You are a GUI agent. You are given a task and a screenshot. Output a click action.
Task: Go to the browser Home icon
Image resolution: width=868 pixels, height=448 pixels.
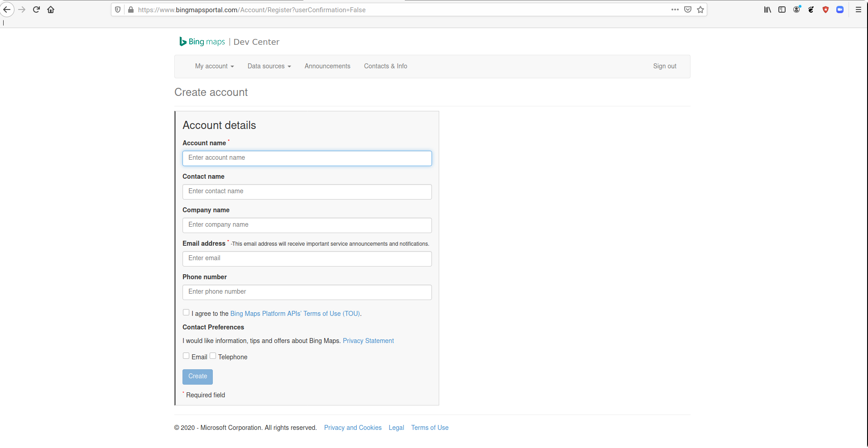click(51, 10)
